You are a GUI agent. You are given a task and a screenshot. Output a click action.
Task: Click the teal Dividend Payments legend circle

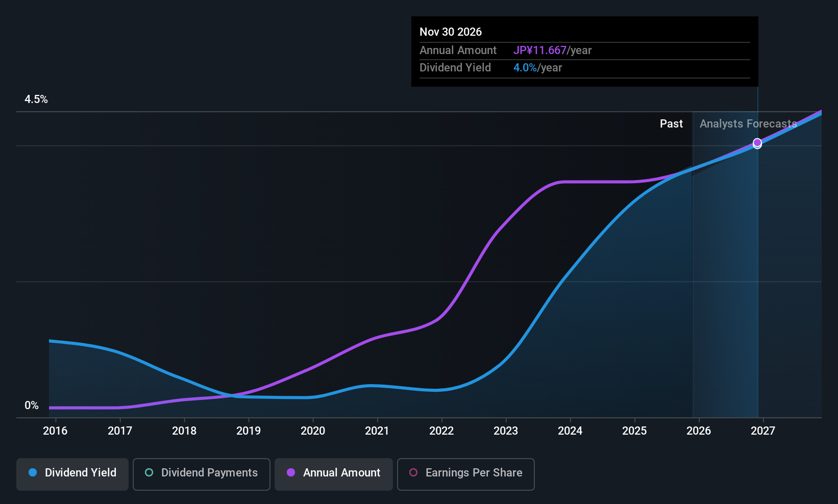click(149, 473)
